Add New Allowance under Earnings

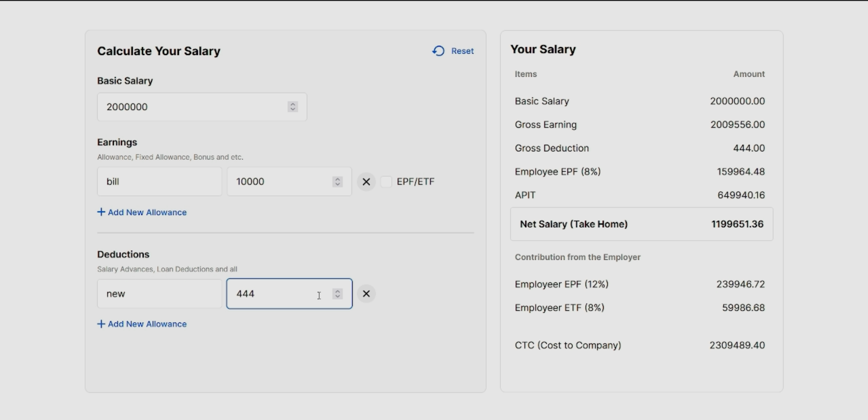click(x=142, y=212)
